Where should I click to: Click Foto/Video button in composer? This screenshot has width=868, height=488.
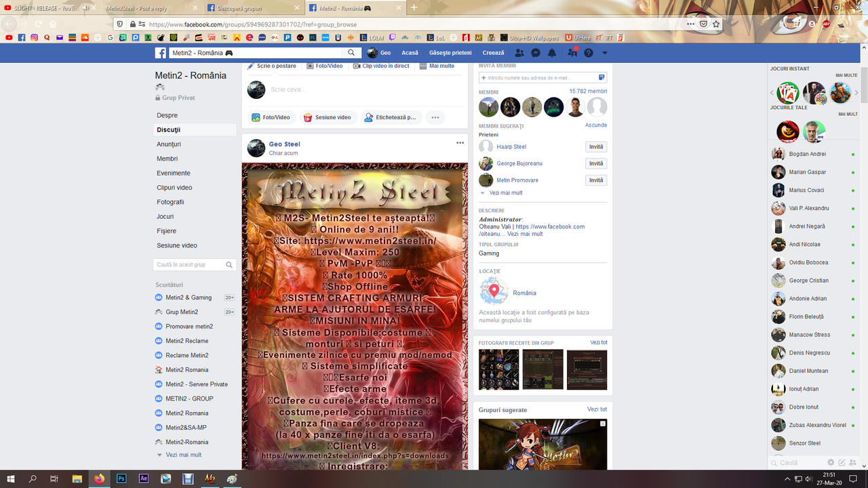[x=271, y=117]
